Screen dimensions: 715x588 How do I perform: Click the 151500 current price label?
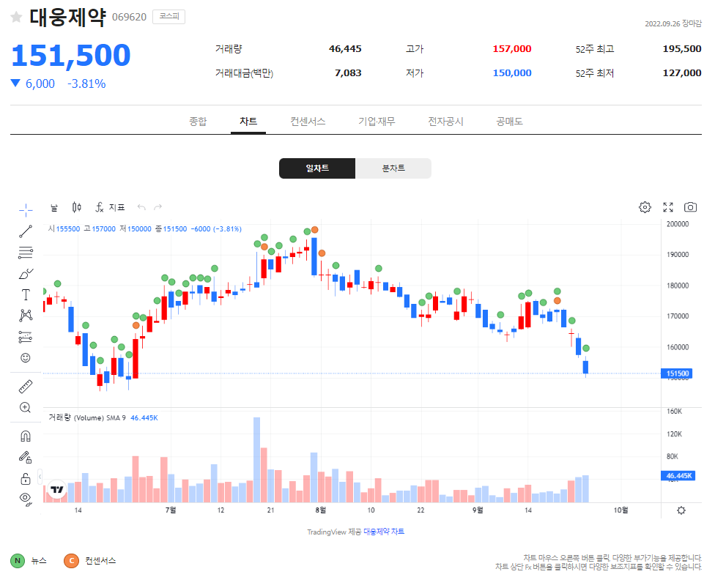pyautogui.click(x=677, y=373)
